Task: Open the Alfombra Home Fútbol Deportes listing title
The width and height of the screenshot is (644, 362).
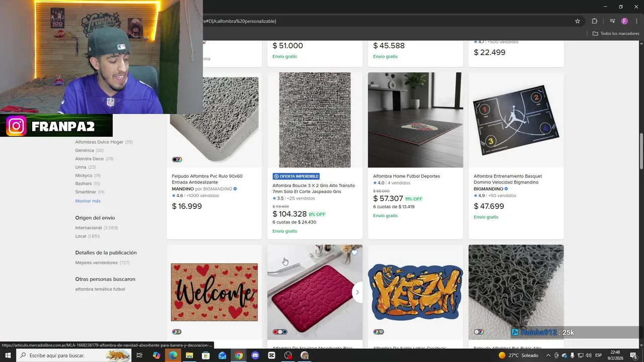Action: 407,176
